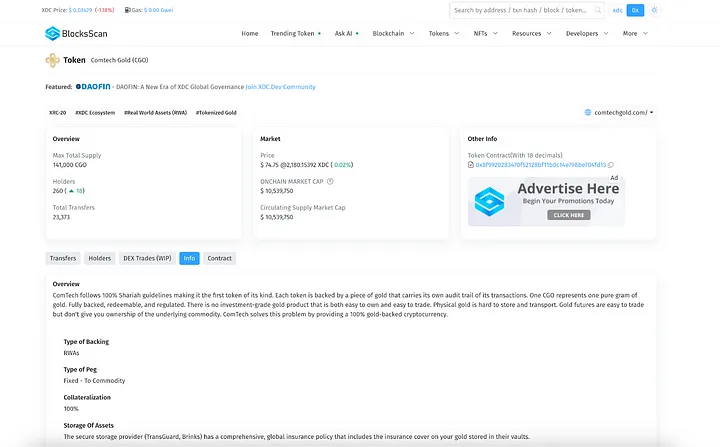Click the DAOFIN featured logo
The width and height of the screenshot is (720, 447).
point(93,87)
